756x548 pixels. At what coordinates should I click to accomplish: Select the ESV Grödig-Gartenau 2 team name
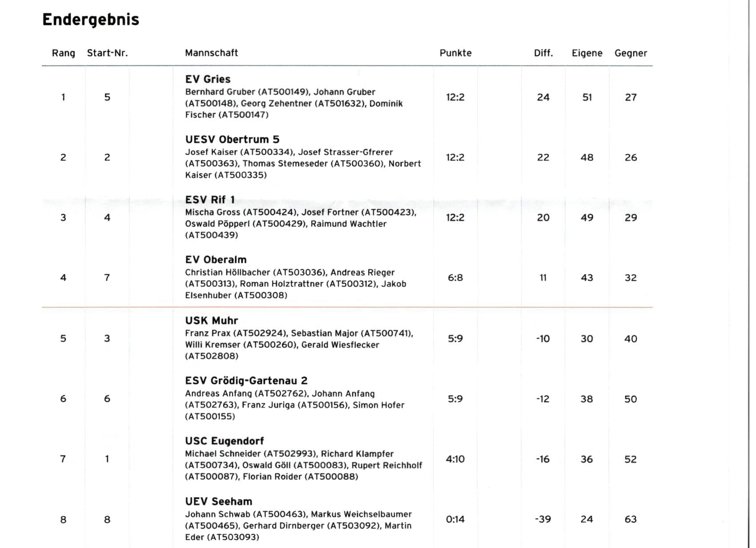[246, 381]
